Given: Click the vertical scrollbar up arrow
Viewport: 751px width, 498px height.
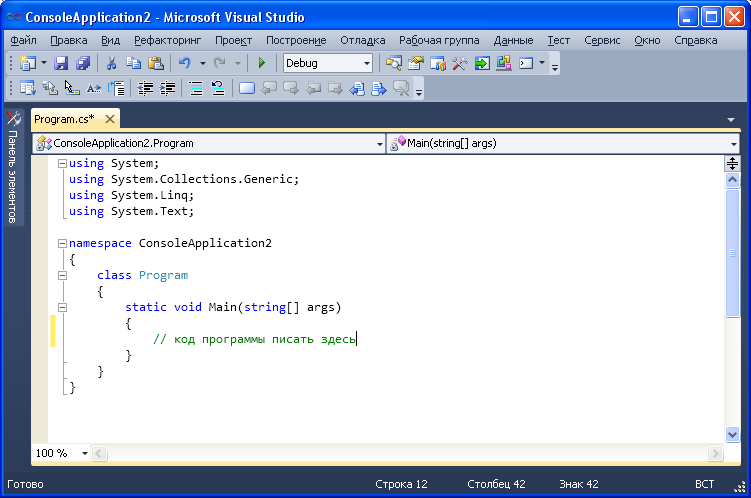Looking at the screenshot, I should pyautogui.click(x=732, y=180).
